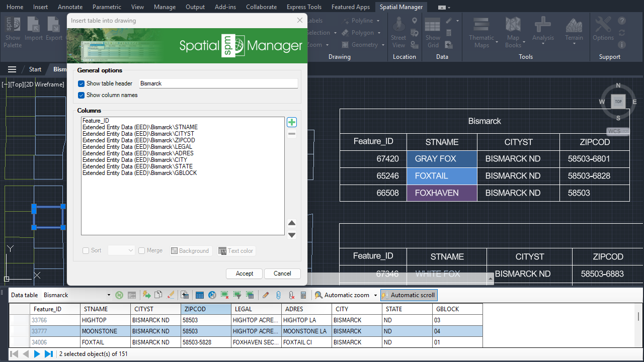Open the Data table Bismarck dropdown
Screen dimensions: 644x362
109,295
